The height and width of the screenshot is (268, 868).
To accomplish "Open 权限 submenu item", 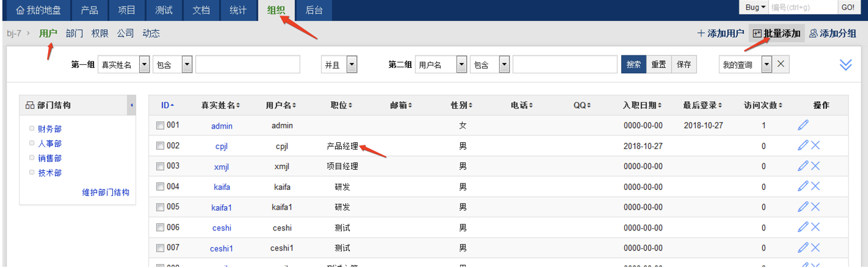I will click(x=100, y=34).
